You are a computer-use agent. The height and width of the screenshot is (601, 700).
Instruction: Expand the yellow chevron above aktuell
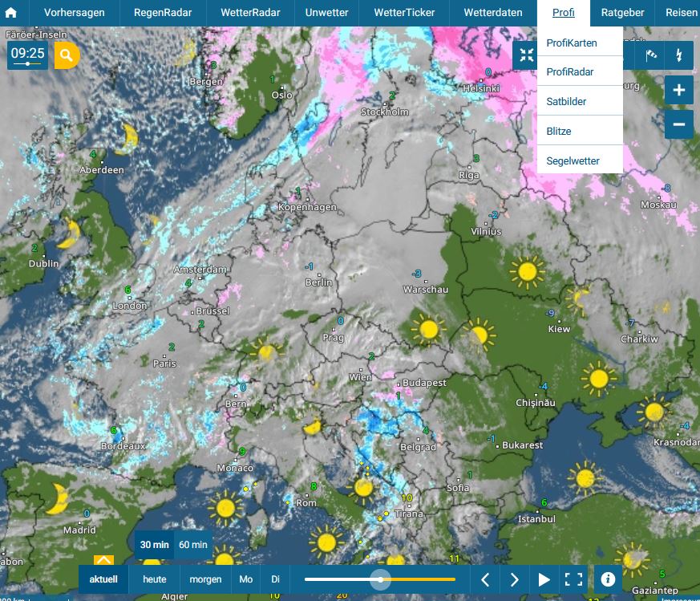103,560
